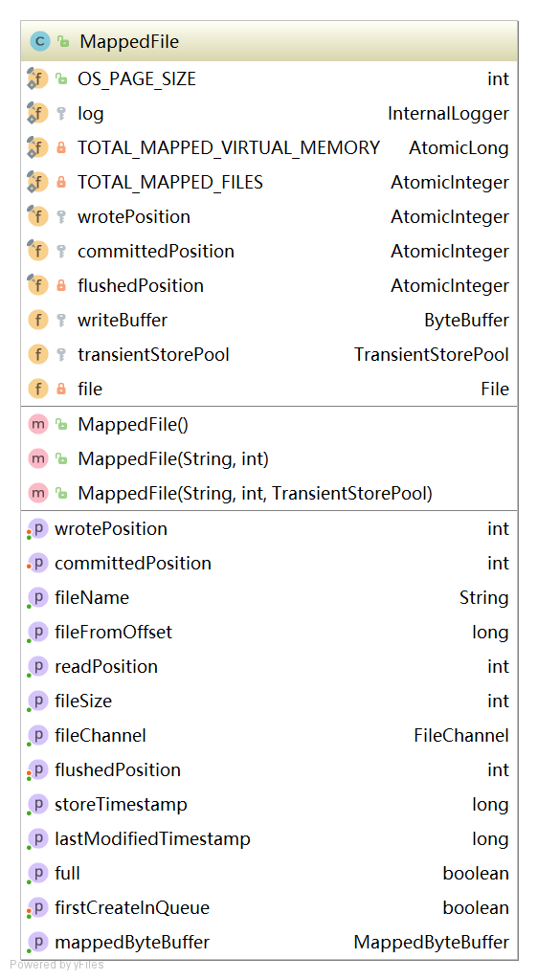Image resolution: width=538 pixels, height=980 pixels.
Task: Click the property icon beside mappedByteBuffer
Action: (x=38, y=942)
